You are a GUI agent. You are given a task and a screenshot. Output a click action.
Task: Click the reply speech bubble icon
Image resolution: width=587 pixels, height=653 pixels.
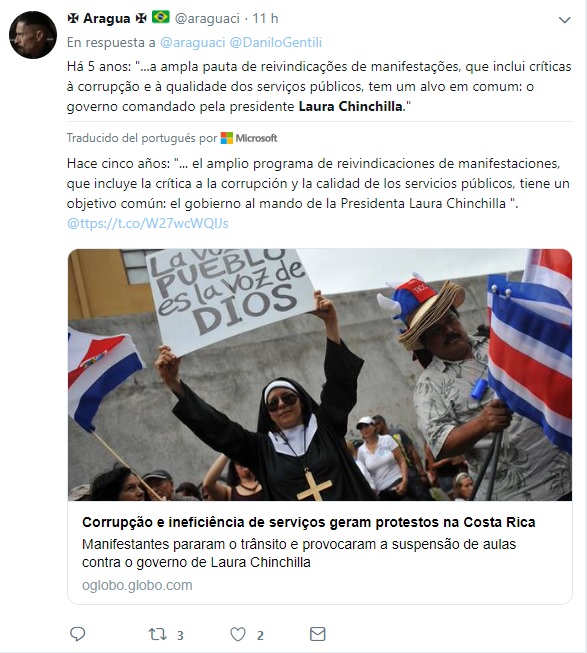[x=77, y=634]
